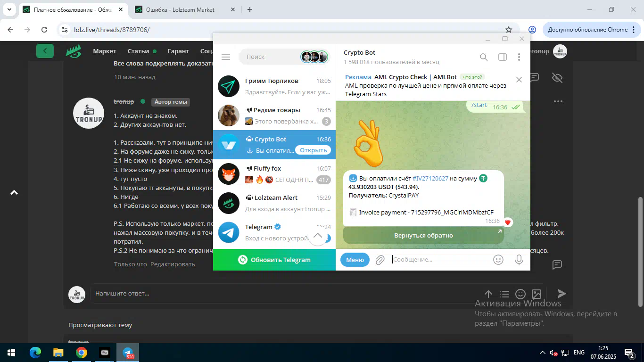The width and height of the screenshot is (644, 362).
Task: Switch the ENG input language in tray
Action: (x=579, y=353)
